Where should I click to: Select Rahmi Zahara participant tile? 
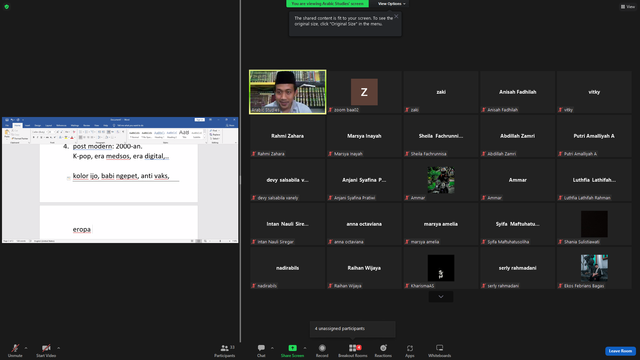(288, 136)
